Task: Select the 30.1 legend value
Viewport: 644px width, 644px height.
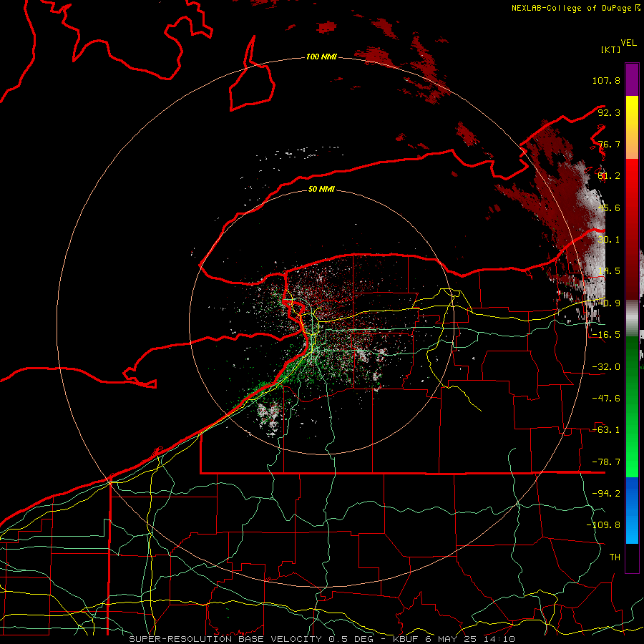Action: point(609,240)
